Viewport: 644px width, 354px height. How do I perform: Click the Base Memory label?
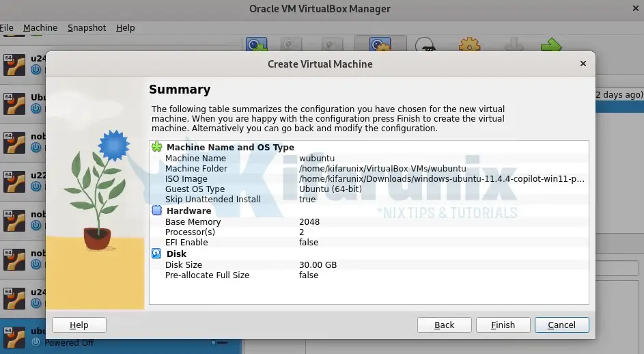[x=193, y=222]
